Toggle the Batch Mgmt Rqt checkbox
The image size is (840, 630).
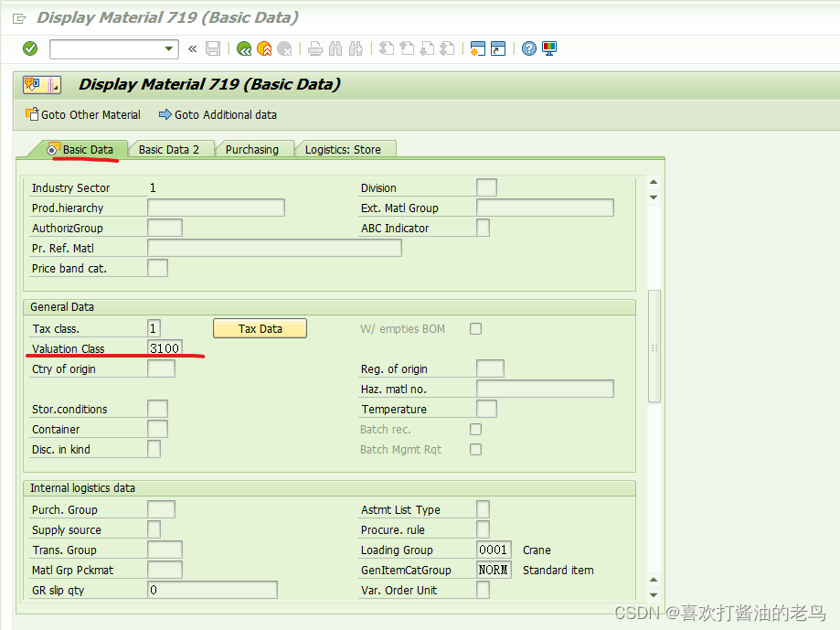tap(475, 450)
